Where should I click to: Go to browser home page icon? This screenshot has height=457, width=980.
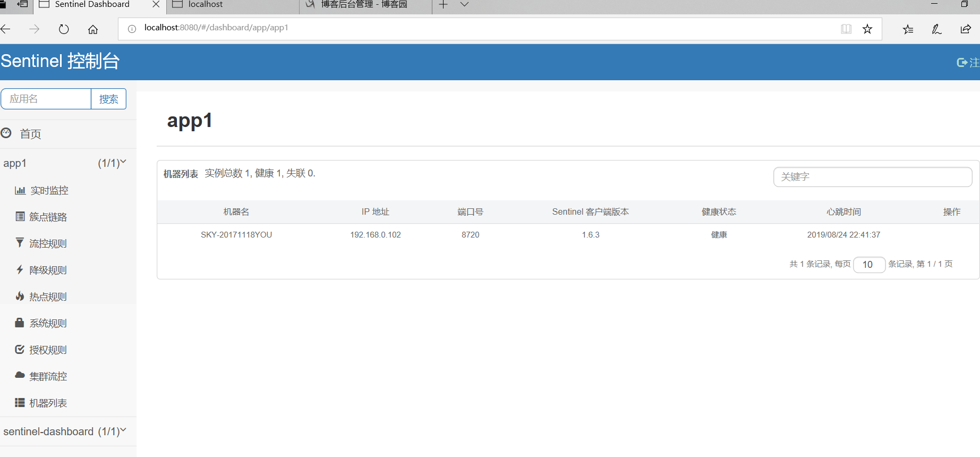point(93,29)
